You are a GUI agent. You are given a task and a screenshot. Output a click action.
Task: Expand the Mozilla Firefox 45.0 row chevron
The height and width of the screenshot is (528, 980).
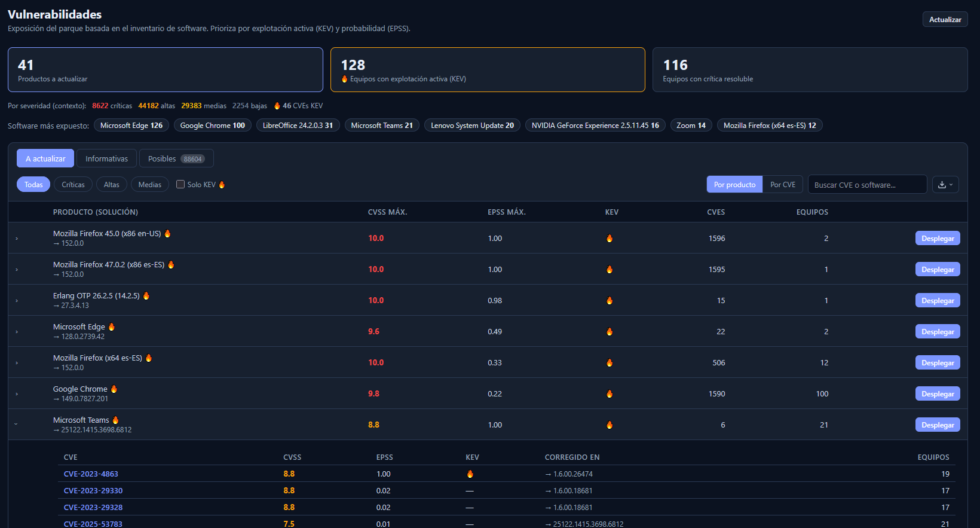click(x=17, y=239)
